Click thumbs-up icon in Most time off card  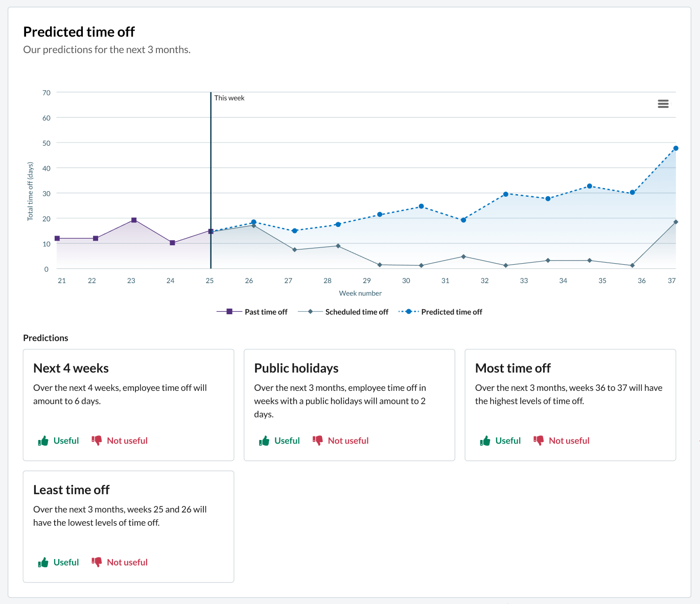(485, 441)
